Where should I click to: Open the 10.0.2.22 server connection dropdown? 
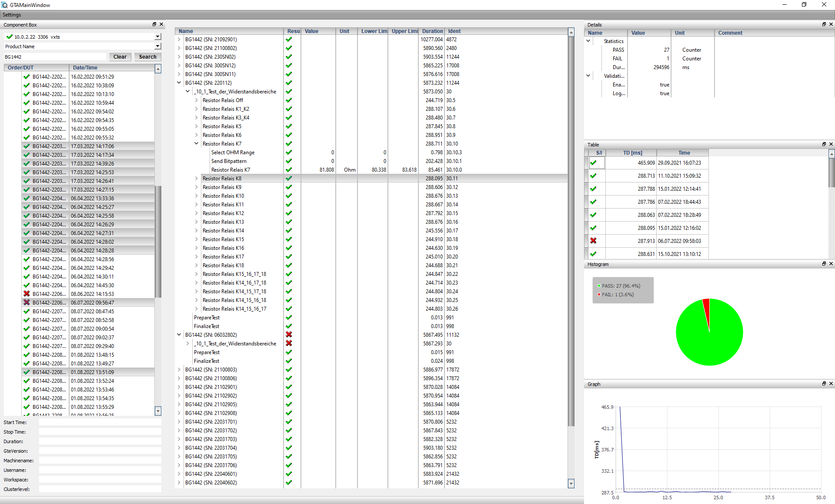(157, 37)
